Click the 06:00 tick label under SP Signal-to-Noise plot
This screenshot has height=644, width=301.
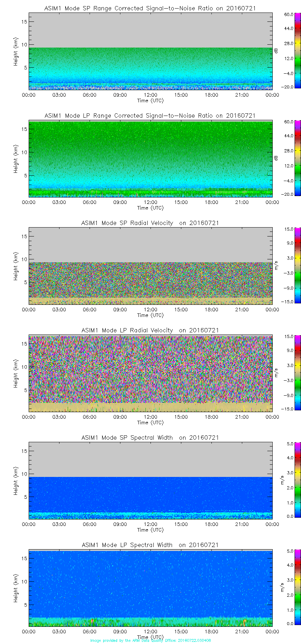click(x=90, y=95)
